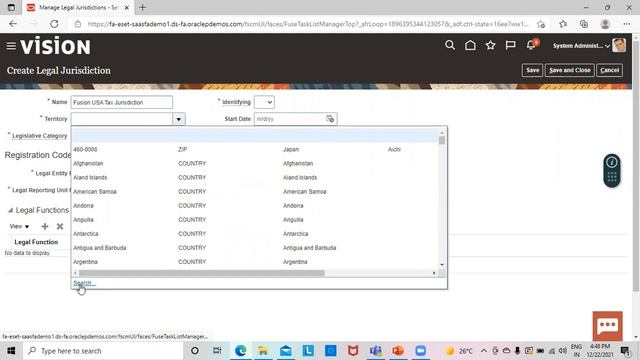Open File Explorer from taskbar
This screenshot has width=640, height=360.
pyautogui.click(x=263, y=351)
